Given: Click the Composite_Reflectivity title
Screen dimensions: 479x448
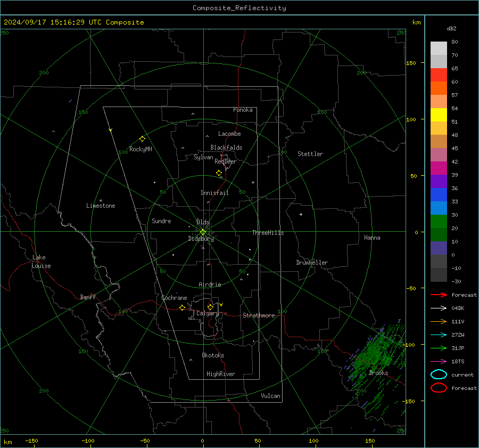Looking at the screenshot, I should pos(239,8).
